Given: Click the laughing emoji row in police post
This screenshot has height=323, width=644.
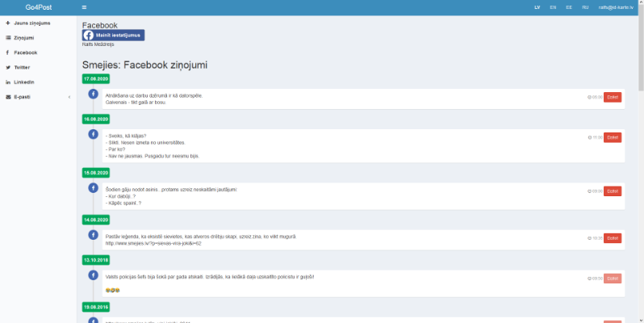Looking at the screenshot, I should [112, 290].
